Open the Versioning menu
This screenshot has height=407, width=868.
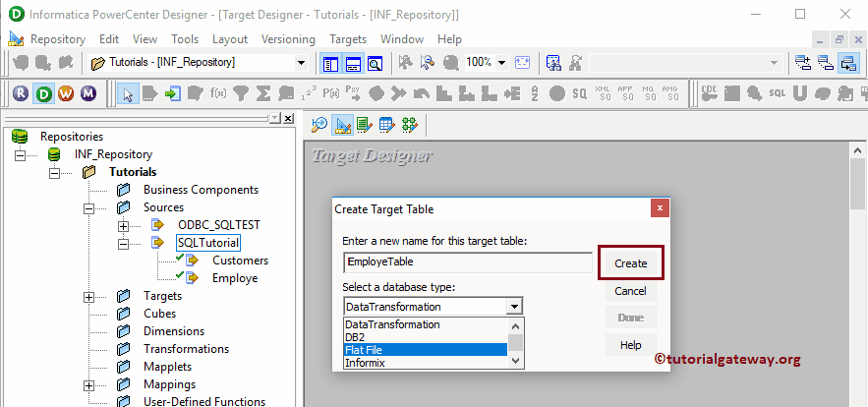point(288,39)
